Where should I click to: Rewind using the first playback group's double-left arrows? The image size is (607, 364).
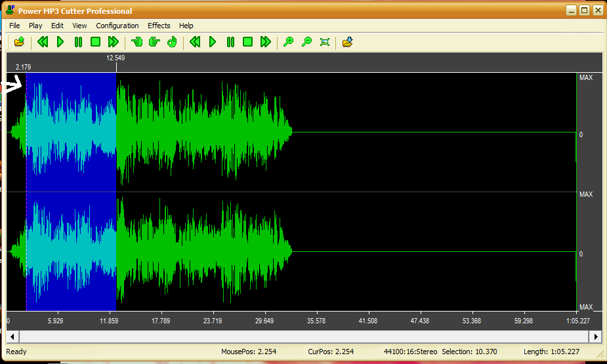click(x=43, y=42)
